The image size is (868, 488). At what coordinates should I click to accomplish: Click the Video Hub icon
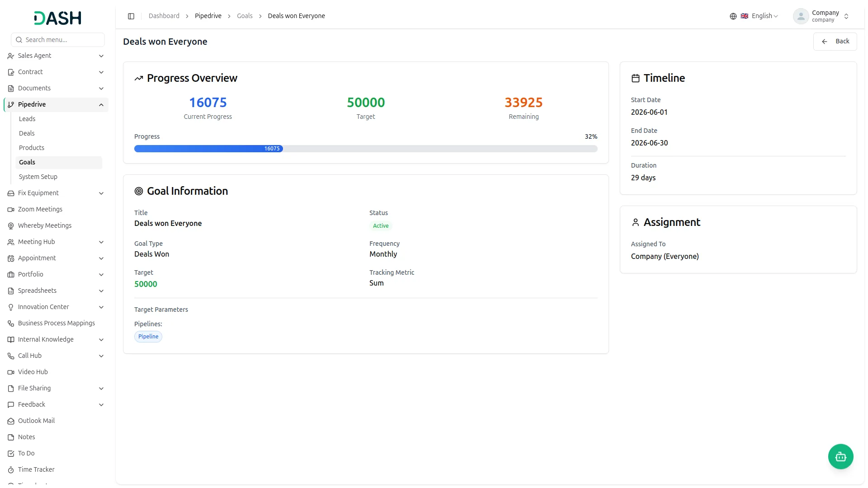11,372
